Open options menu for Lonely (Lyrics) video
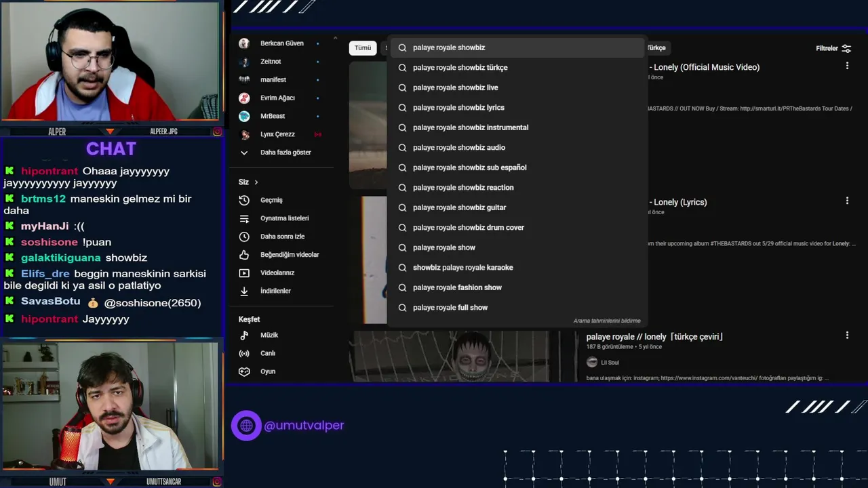 click(847, 201)
